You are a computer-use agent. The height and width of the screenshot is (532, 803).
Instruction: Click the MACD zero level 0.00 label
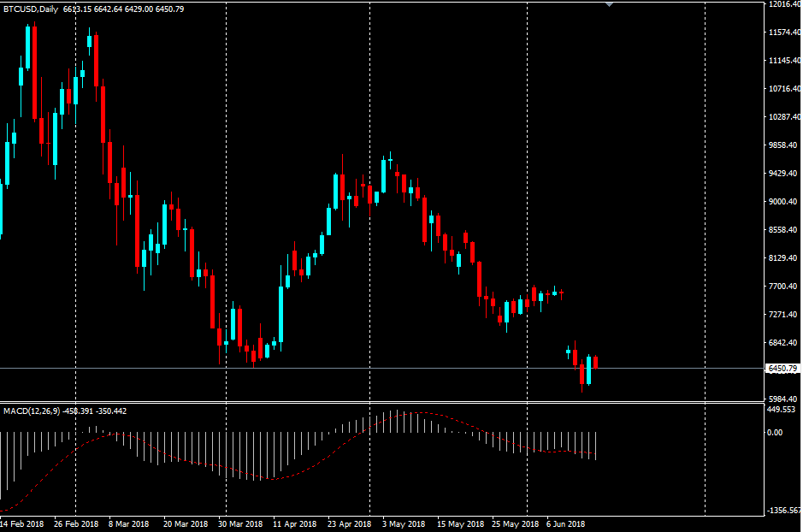tap(775, 433)
